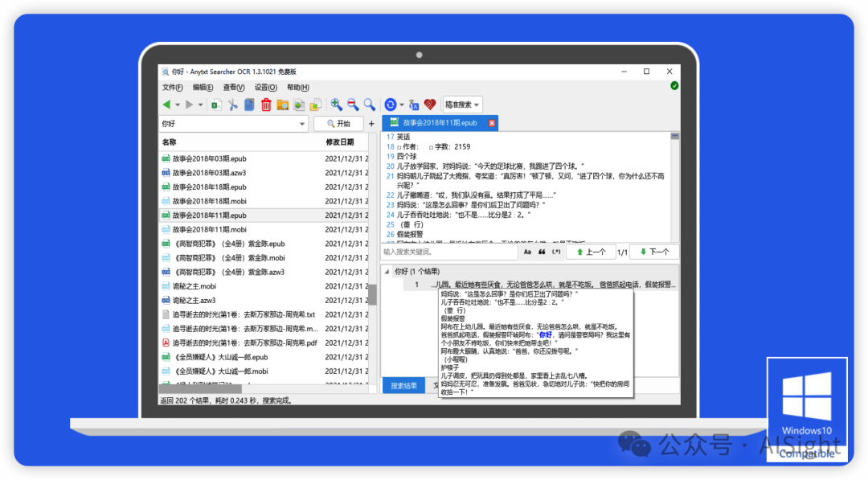Click the 修改日期 column header
The width and height of the screenshot is (868, 480).
point(339,142)
